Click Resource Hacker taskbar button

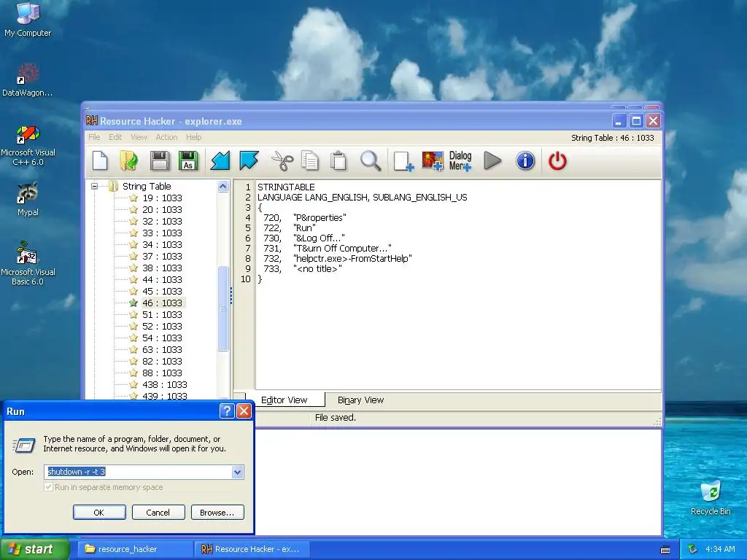pyautogui.click(x=252, y=549)
